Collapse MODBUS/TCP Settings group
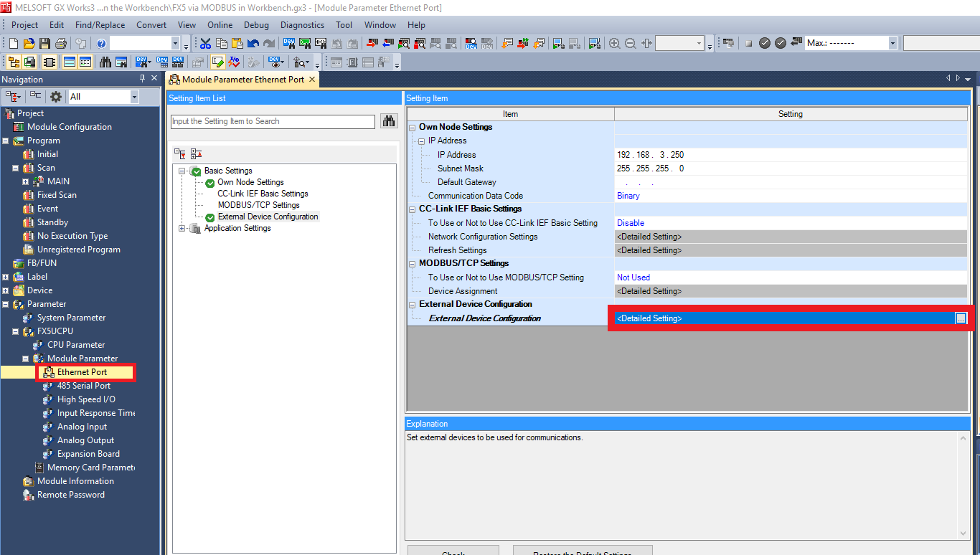This screenshot has height=555, width=980. pos(413,263)
